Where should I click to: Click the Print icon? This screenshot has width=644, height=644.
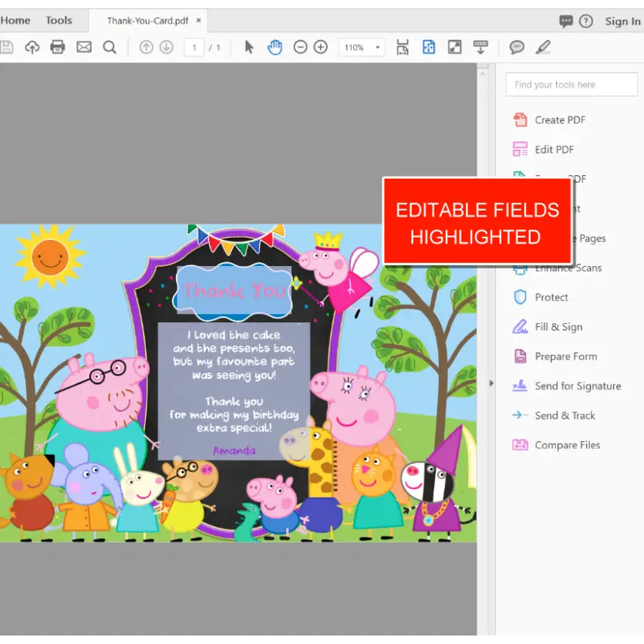(x=56, y=47)
